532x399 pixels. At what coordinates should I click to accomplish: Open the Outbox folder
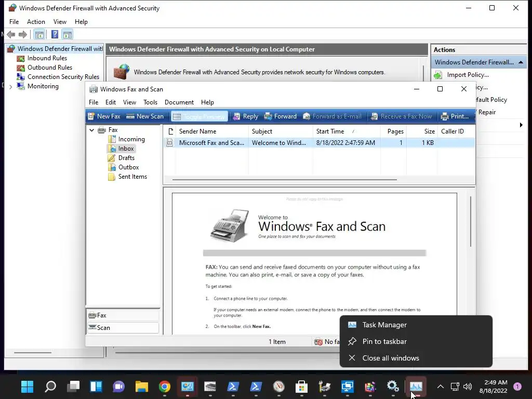[124, 167]
